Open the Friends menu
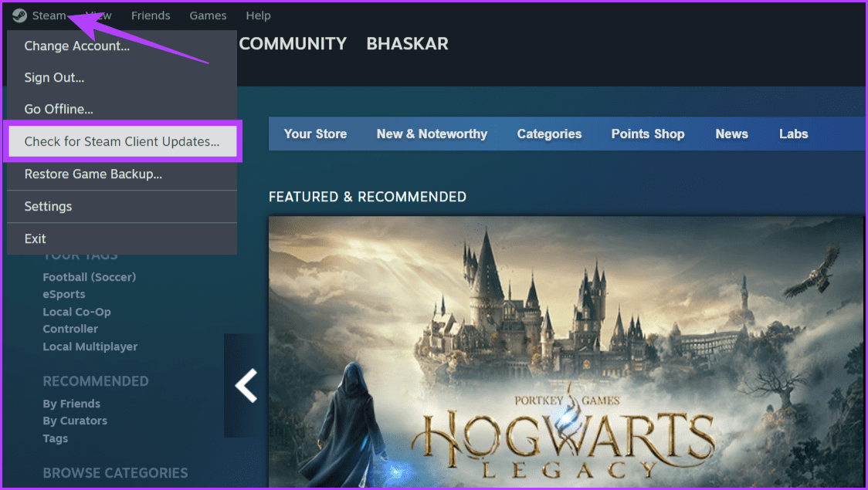Screen dimensions: 868x490 pos(151,15)
